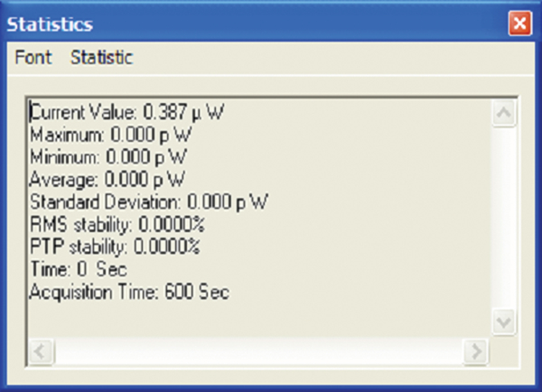Click the Time: 0 Sec line

(x=79, y=269)
